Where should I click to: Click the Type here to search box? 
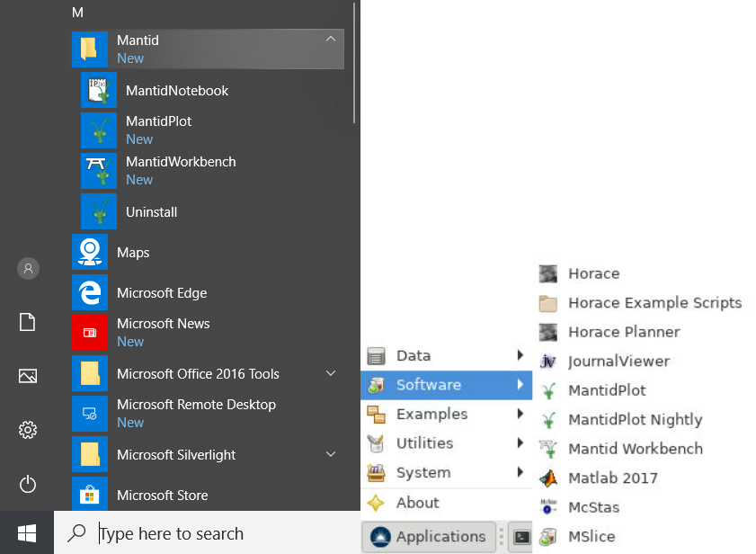[207, 533]
